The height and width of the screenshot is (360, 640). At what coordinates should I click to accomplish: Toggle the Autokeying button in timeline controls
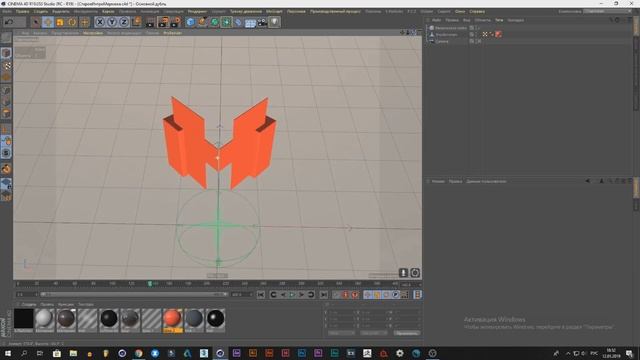pos(346,295)
